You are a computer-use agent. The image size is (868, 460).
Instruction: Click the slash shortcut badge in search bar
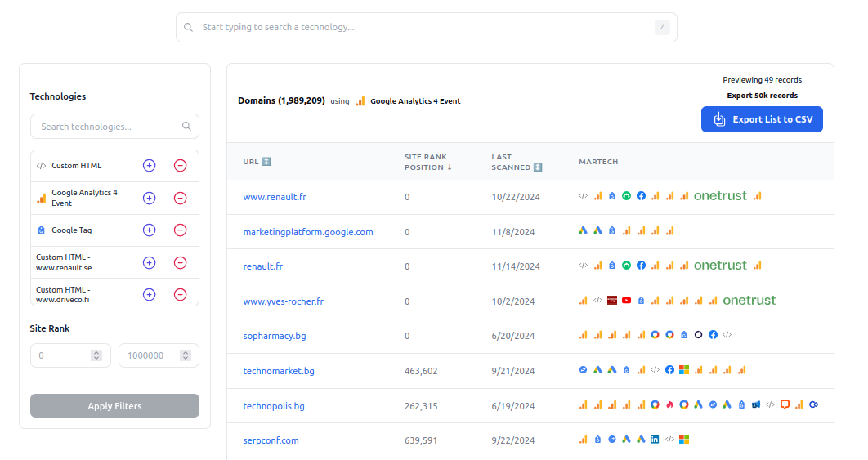pos(662,27)
